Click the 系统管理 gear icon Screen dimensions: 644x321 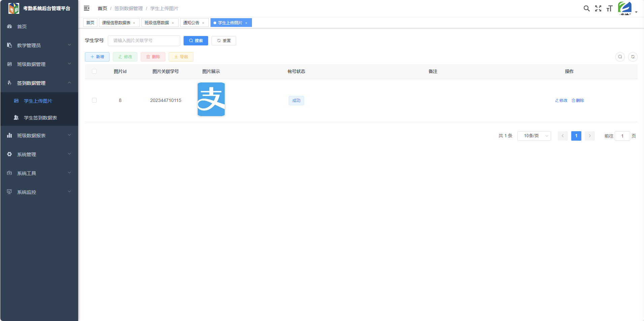pos(9,154)
